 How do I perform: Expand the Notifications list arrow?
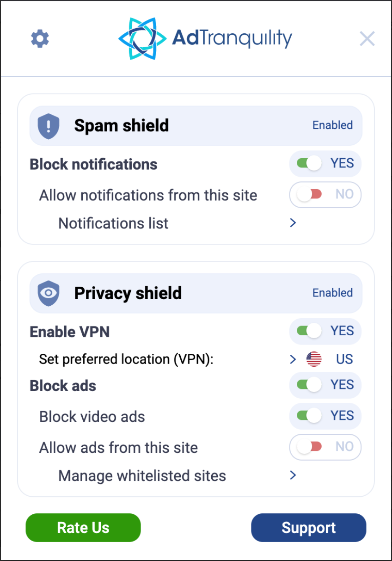pyautogui.click(x=293, y=223)
